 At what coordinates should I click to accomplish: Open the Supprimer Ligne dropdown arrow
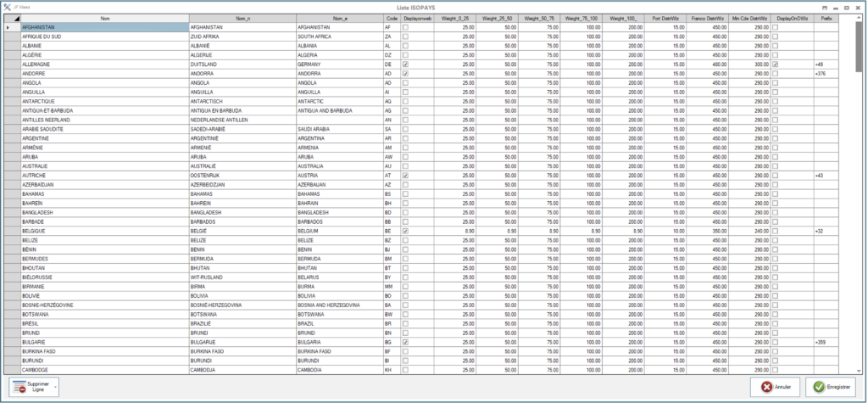[56, 387]
